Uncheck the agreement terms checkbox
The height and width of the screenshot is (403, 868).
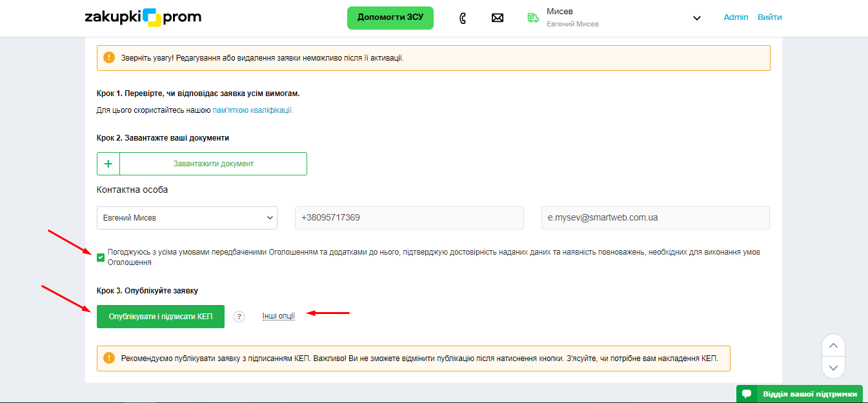coord(101,258)
